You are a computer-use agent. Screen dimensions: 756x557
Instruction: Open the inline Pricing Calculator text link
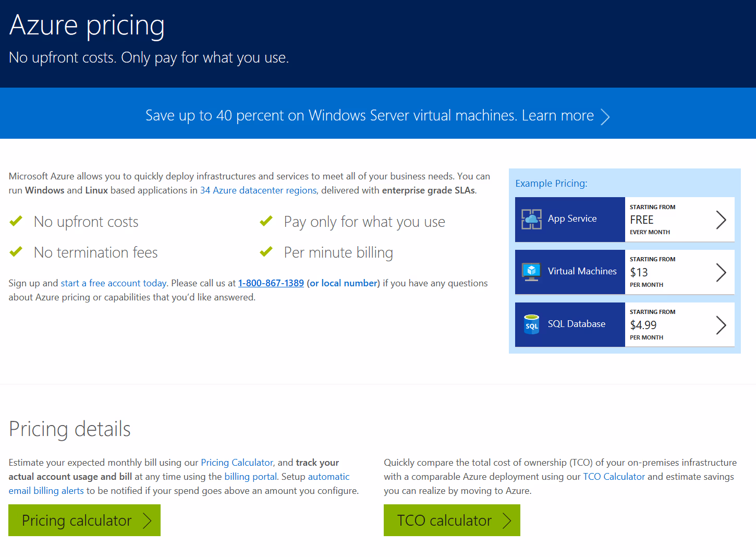[237, 463]
